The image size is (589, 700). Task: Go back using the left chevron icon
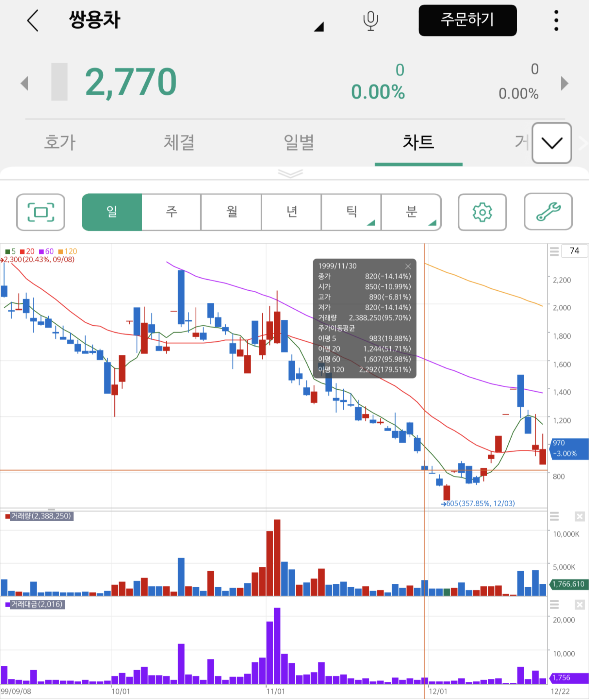(x=33, y=20)
